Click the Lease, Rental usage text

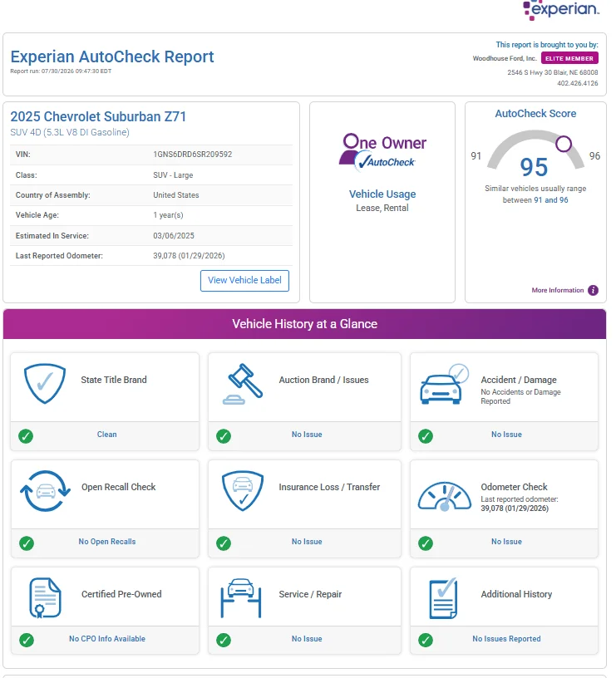coord(382,208)
